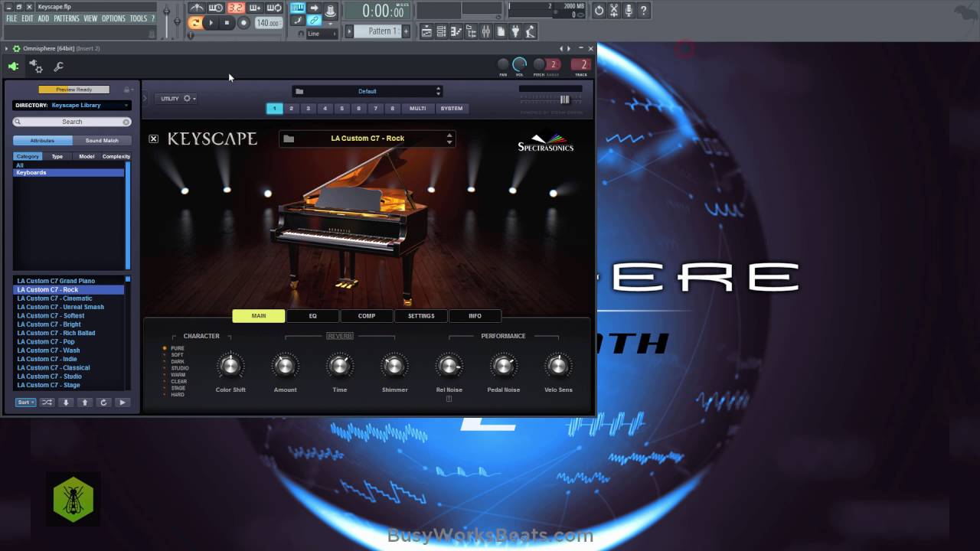Toggle the countdown-before-recording 3.2 button

[x=235, y=8]
